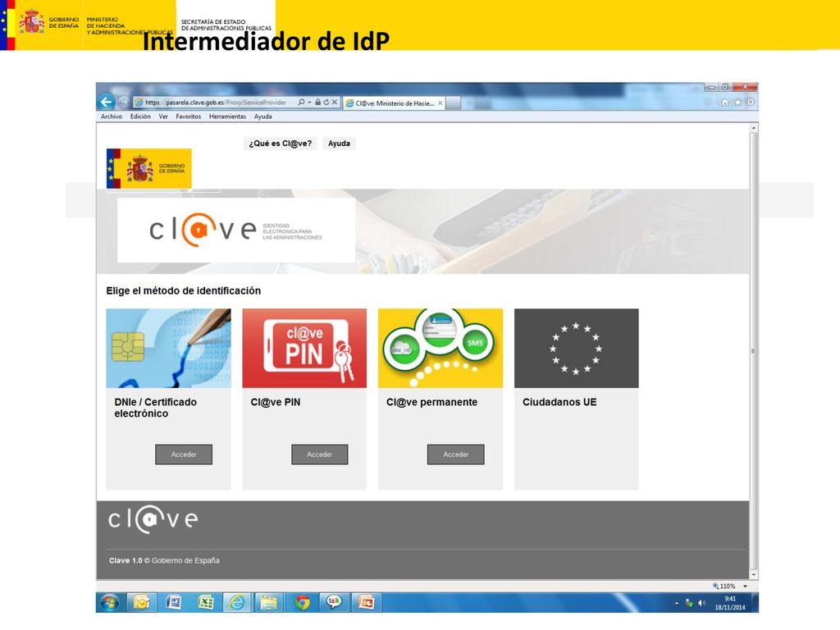
Task: Click the browser forward arrow button
Action: click(124, 102)
